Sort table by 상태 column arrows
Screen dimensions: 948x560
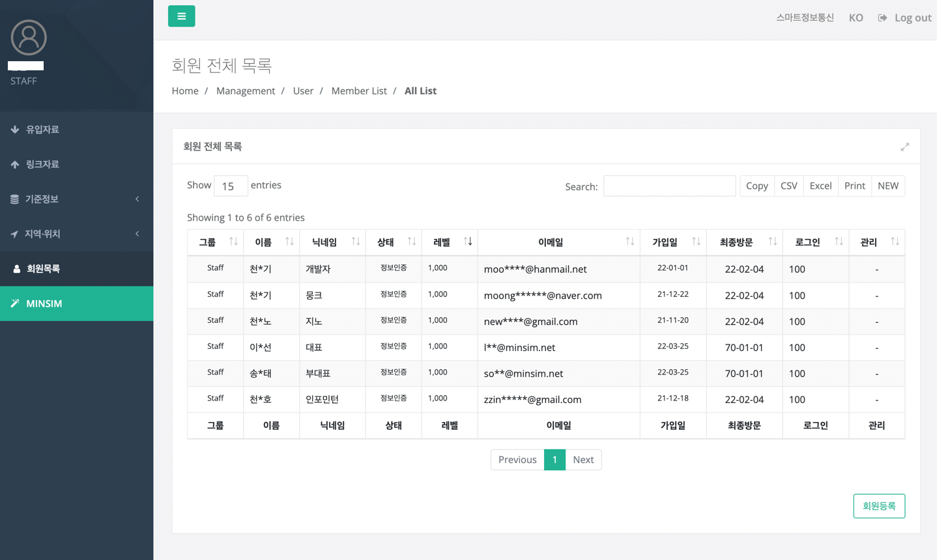tap(412, 242)
